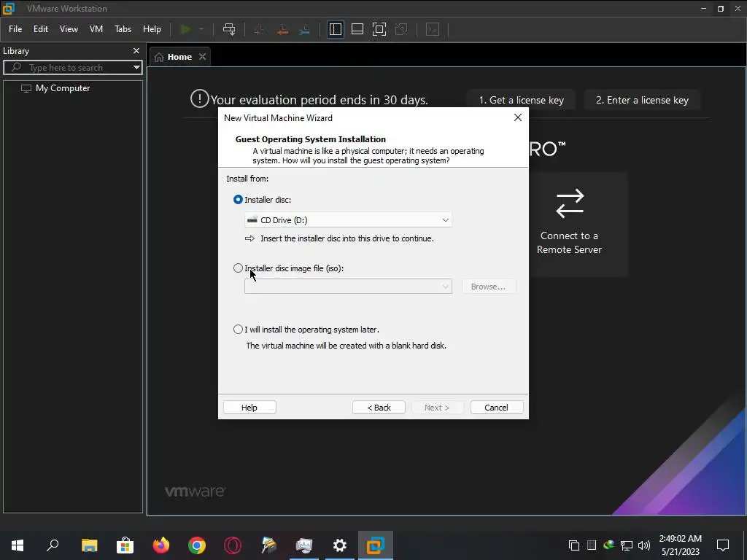Close the New Virtual Machine Wizard dialog
The image size is (747, 560).
click(x=518, y=117)
